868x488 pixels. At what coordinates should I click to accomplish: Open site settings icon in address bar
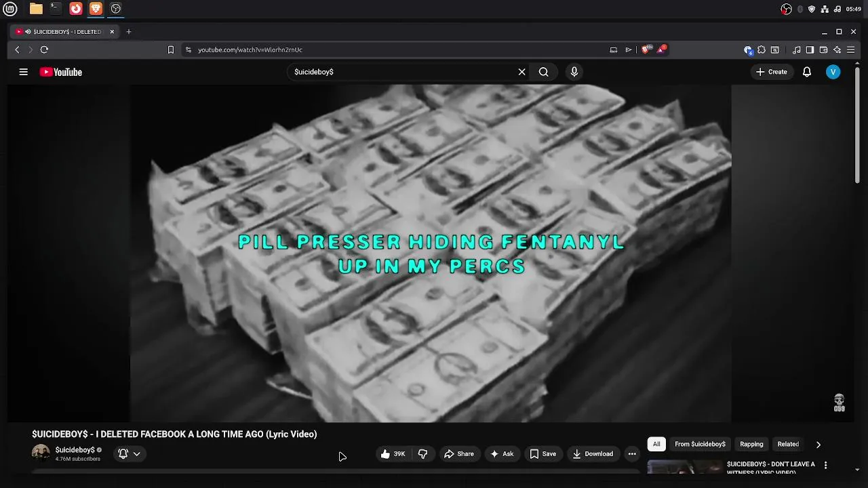189,49
